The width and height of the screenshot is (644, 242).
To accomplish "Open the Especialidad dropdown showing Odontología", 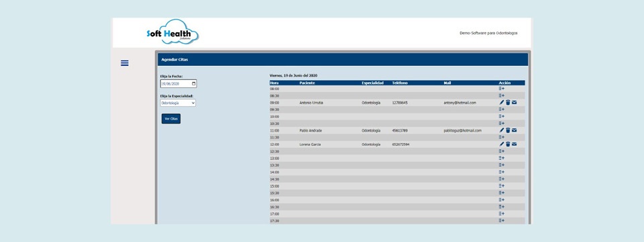I will pos(178,103).
